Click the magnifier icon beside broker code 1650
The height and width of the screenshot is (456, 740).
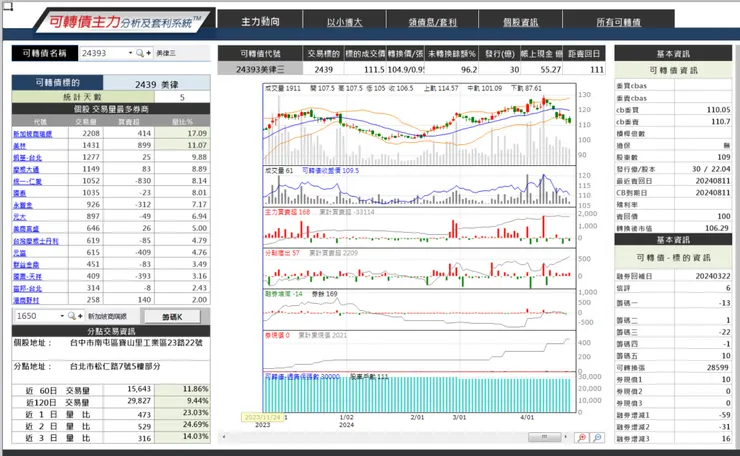[x=72, y=316]
